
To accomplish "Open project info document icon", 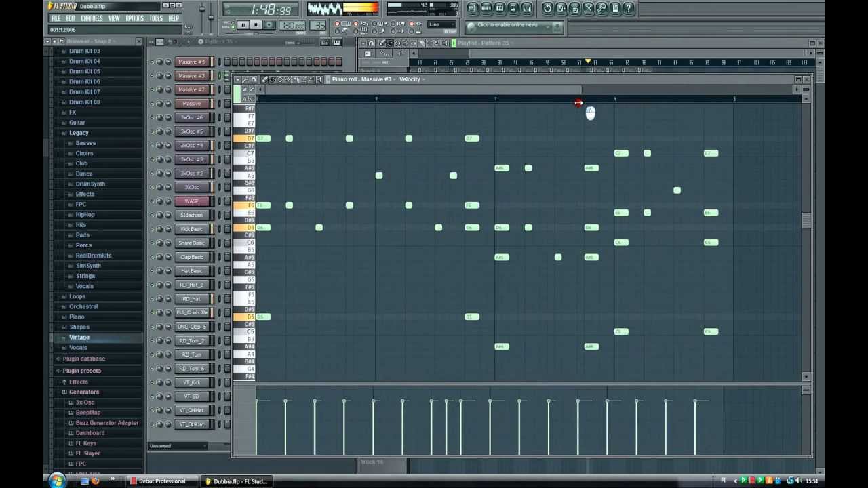I will 616,8.
